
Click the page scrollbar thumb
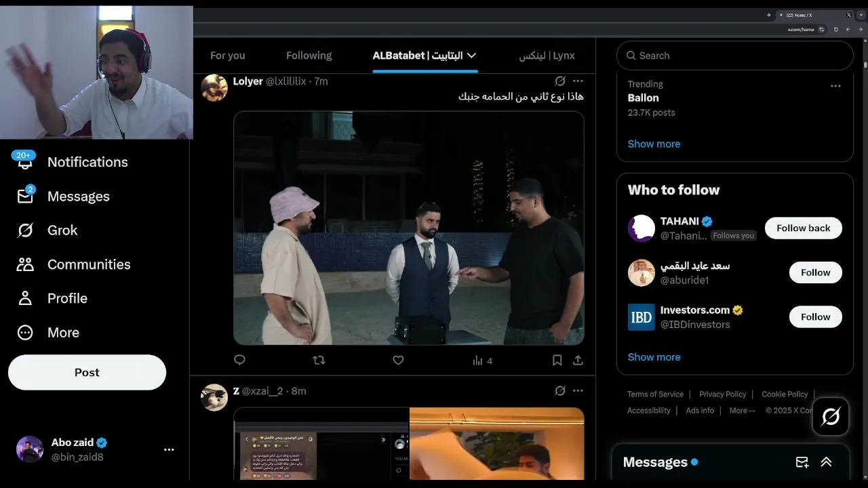click(x=865, y=64)
